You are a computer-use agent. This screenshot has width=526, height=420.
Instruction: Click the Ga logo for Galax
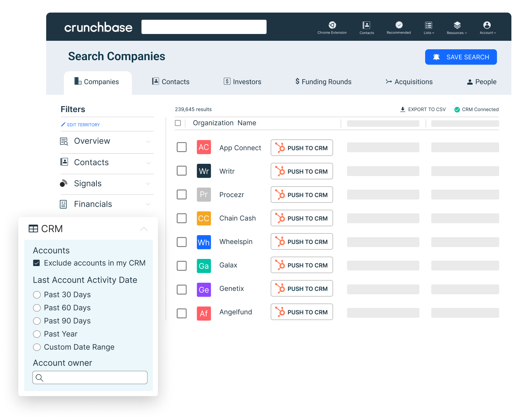[x=204, y=266]
